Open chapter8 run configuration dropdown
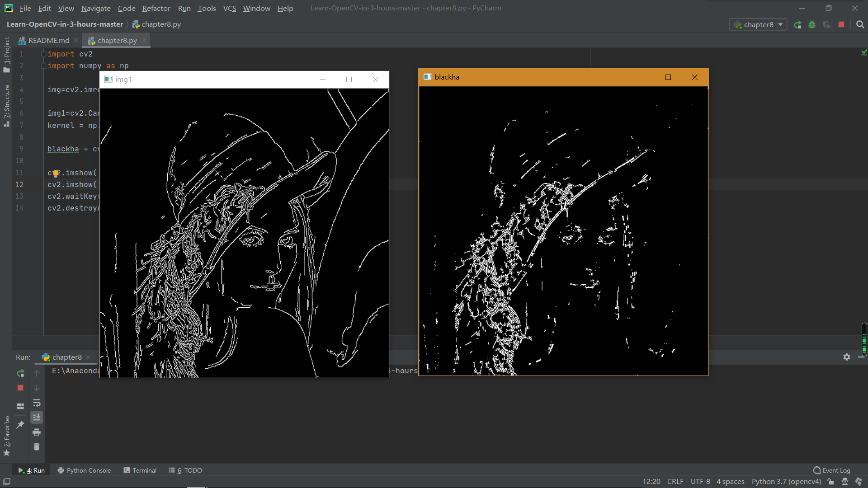The width and height of the screenshot is (868, 488). click(758, 25)
